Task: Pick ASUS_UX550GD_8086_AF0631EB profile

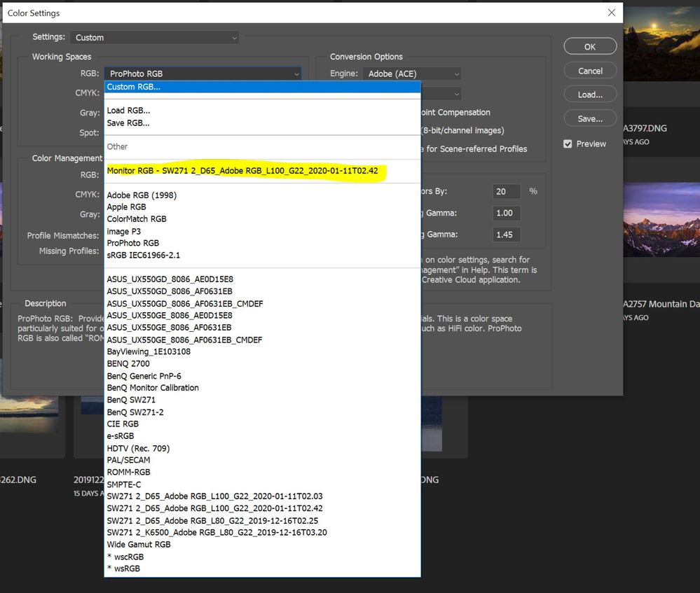Action: pyautogui.click(x=263, y=291)
